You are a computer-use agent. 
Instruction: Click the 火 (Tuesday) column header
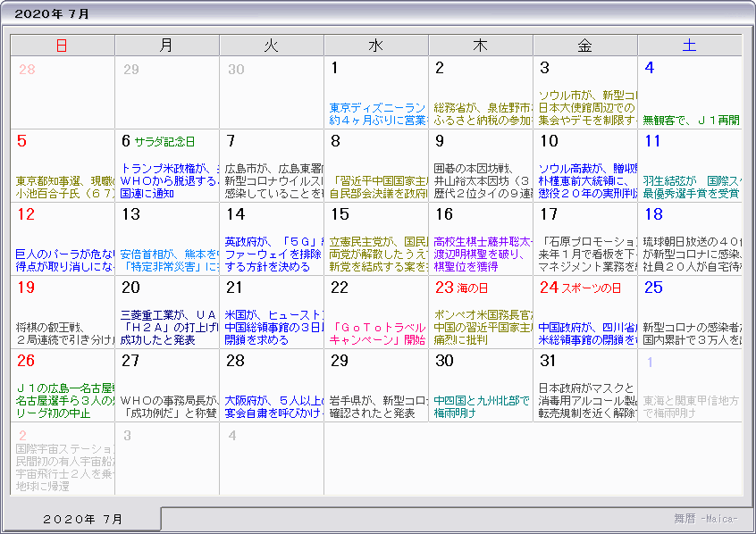tap(271, 46)
